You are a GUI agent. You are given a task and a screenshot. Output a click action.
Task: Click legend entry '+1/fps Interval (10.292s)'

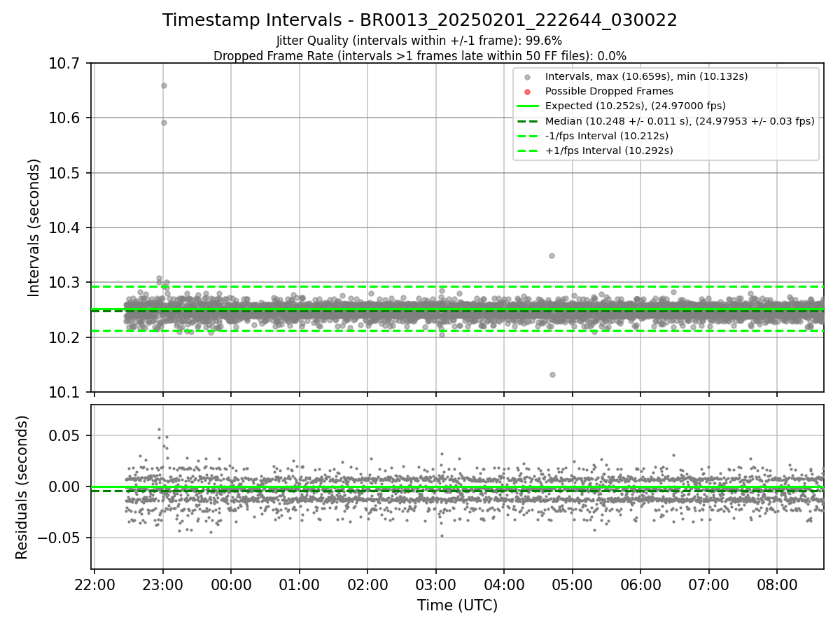pos(609,150)
